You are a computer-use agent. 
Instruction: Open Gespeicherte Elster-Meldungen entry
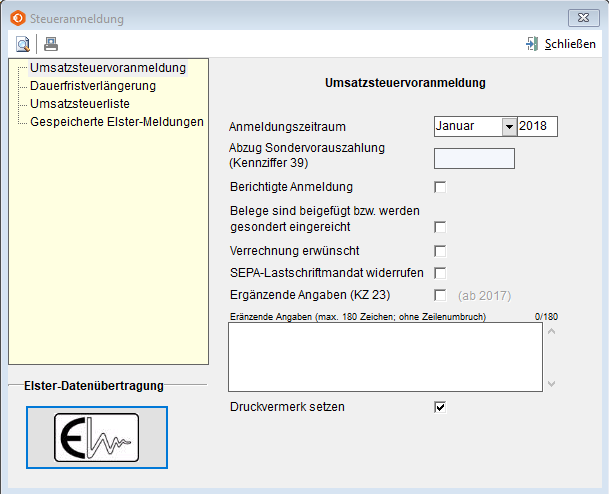(x=117, y=122)
